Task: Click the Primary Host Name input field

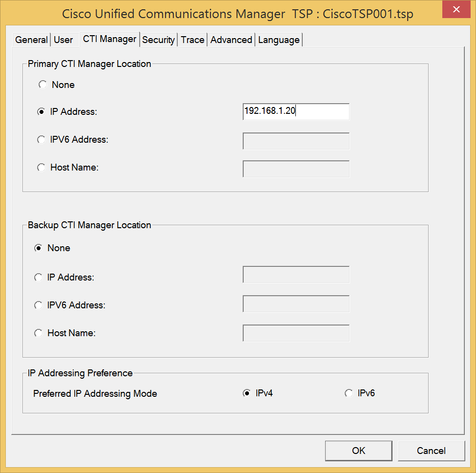Action: coord(296,169)
